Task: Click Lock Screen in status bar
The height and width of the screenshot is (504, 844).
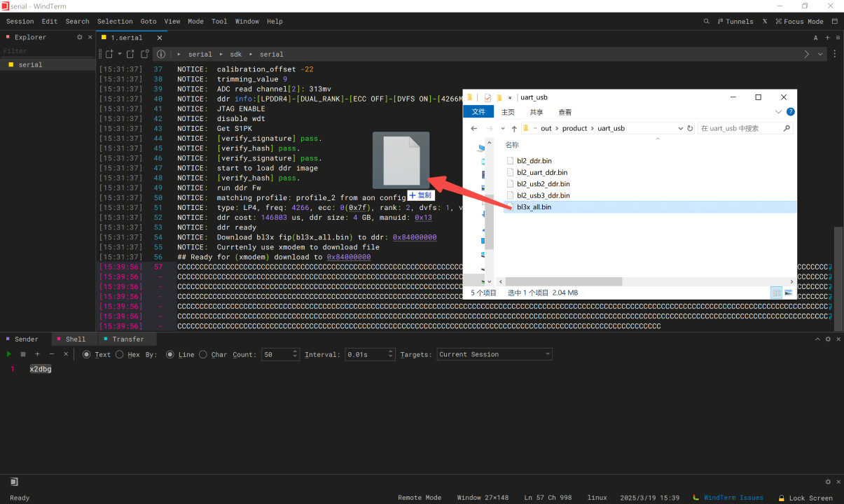Action: (x=806, y=498)
